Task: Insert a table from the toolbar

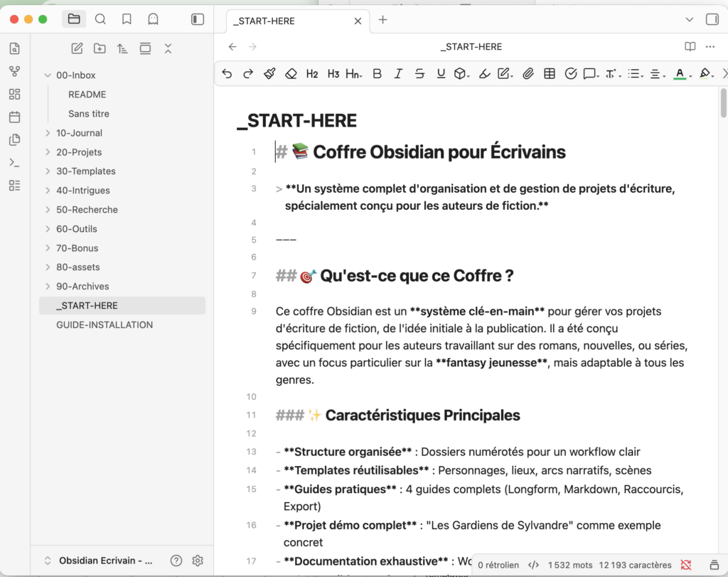Action: click(549, 73)
